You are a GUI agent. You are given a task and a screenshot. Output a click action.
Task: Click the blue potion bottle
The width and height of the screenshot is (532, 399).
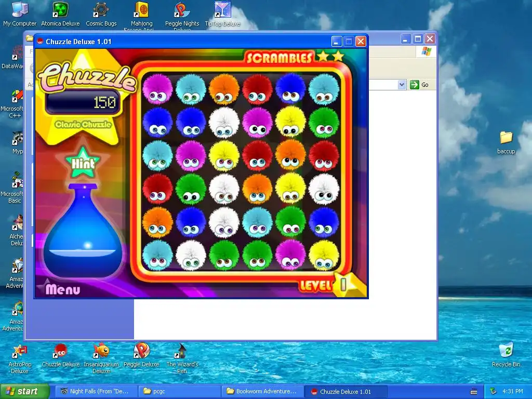tap(83, 231)
